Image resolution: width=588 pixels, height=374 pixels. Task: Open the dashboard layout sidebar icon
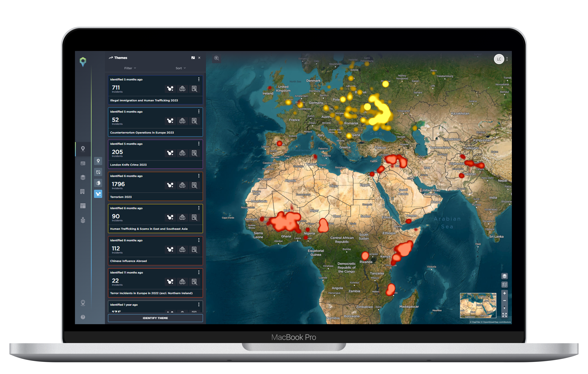coord(83,206)
